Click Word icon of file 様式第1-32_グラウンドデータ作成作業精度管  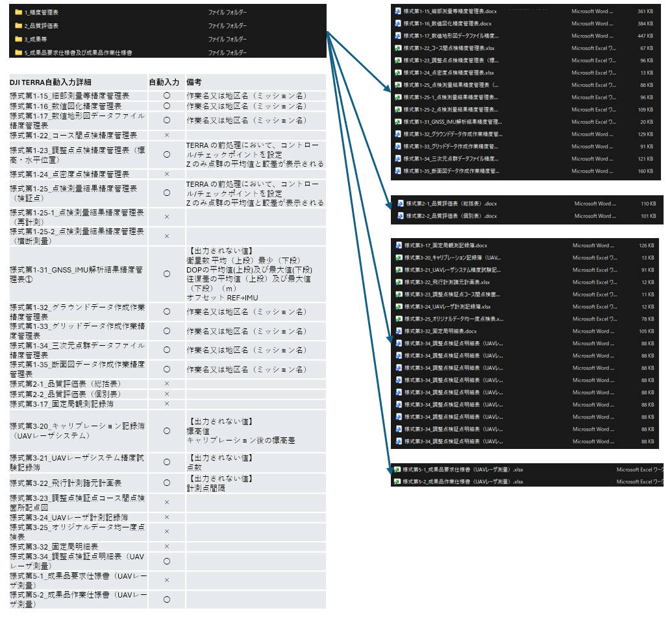[398, 134]
